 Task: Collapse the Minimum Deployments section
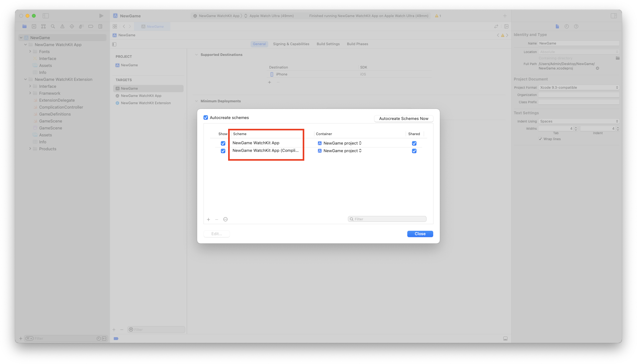click(196, 101)
